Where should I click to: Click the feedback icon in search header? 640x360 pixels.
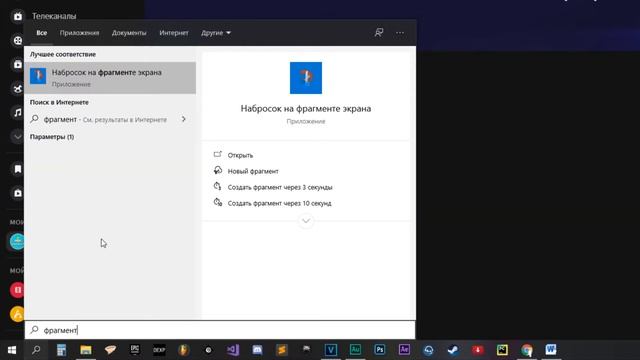[379, 32]
